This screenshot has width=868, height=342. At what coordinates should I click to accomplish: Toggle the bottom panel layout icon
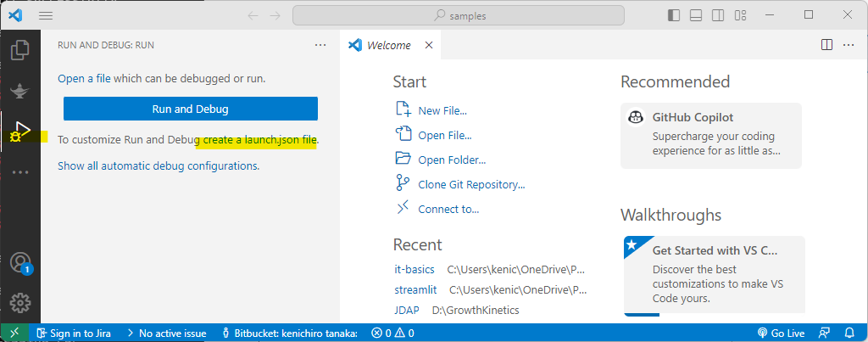click(x=696, y=15)
